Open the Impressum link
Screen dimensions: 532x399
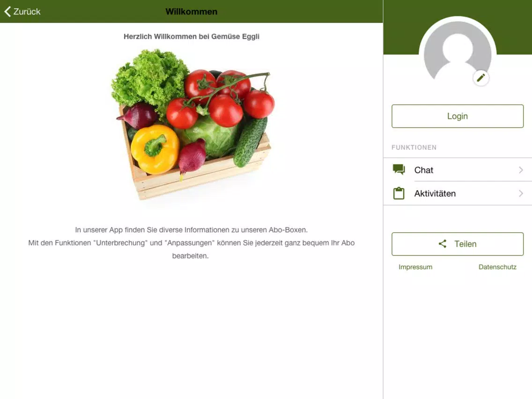coord(415,267)
